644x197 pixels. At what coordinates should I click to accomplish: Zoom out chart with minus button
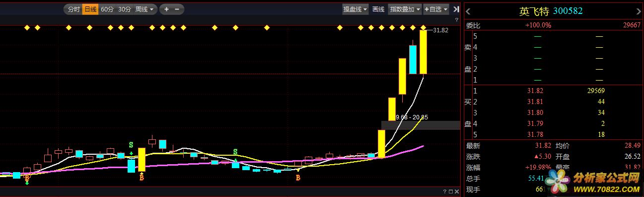(x=177, y=9)
